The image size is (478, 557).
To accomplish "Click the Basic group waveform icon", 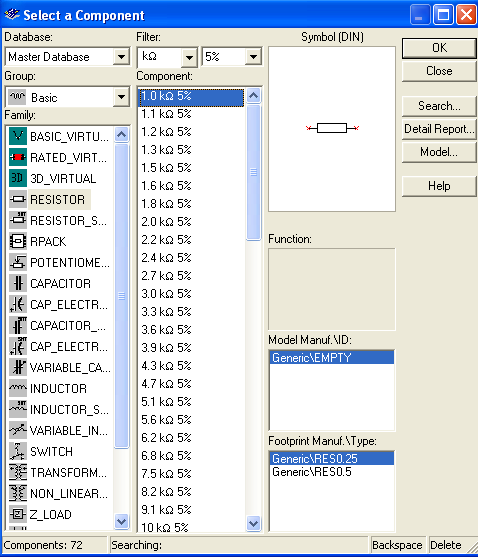I will coord(17,97).
